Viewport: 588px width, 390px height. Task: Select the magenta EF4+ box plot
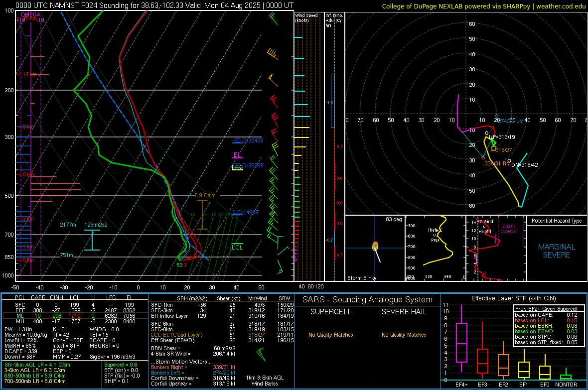461,339
